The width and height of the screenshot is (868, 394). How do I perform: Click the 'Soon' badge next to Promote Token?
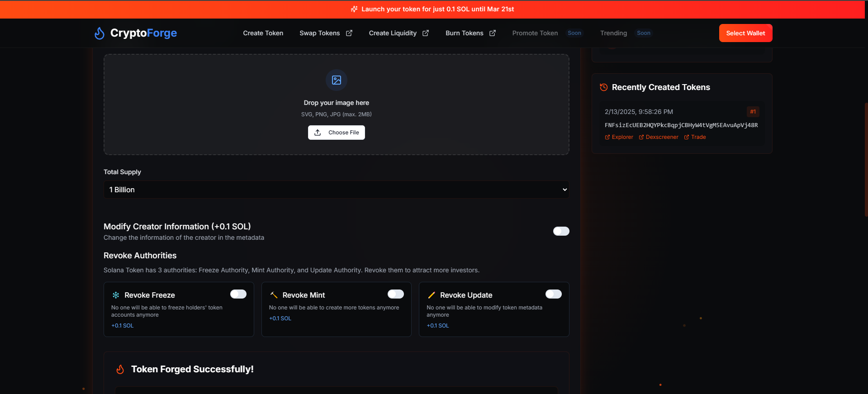coord(574,33)
